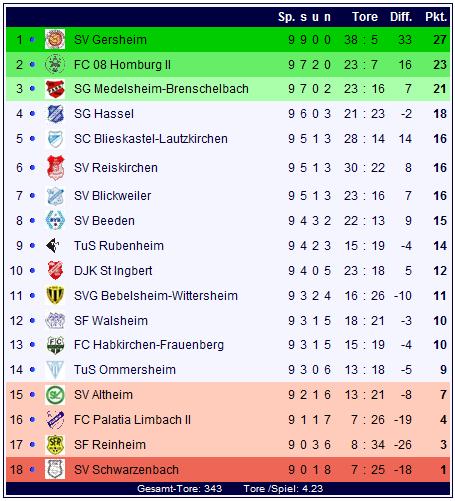The height and width of the screenshot is (501, 455).
Task: Open the SC Blieskastel-Lautzkirchen team link
Action: [151, 139]
